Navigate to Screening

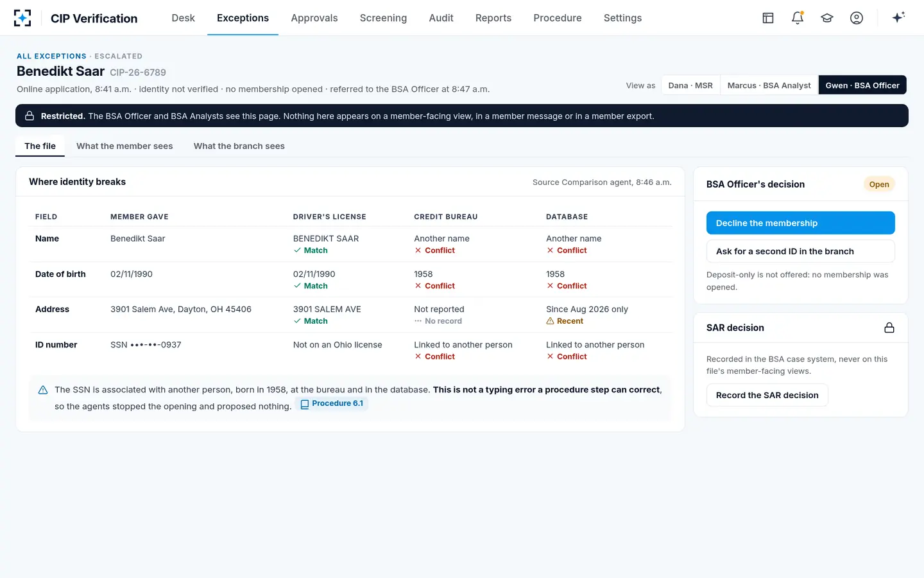point(383,18)
